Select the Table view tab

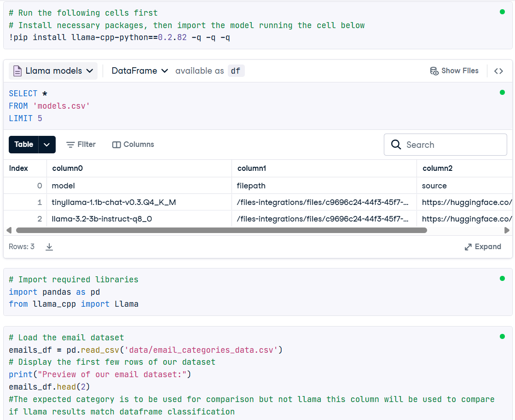23,145
